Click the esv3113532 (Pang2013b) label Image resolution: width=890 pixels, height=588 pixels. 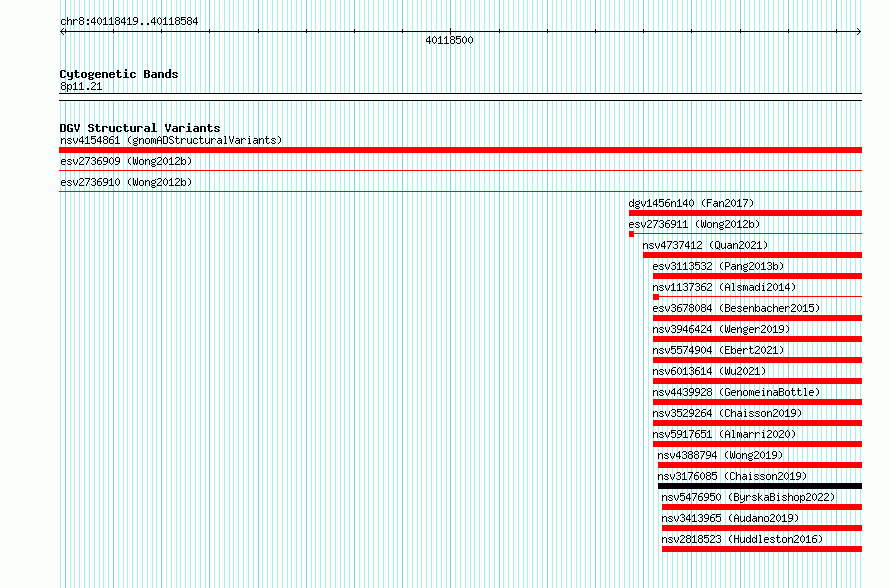click(x=718, y=266)
